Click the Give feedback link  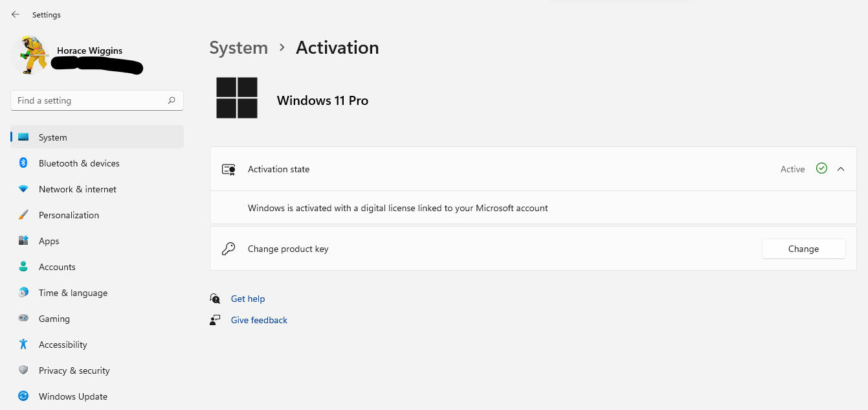pyautogui.click(x=259, y=319)
